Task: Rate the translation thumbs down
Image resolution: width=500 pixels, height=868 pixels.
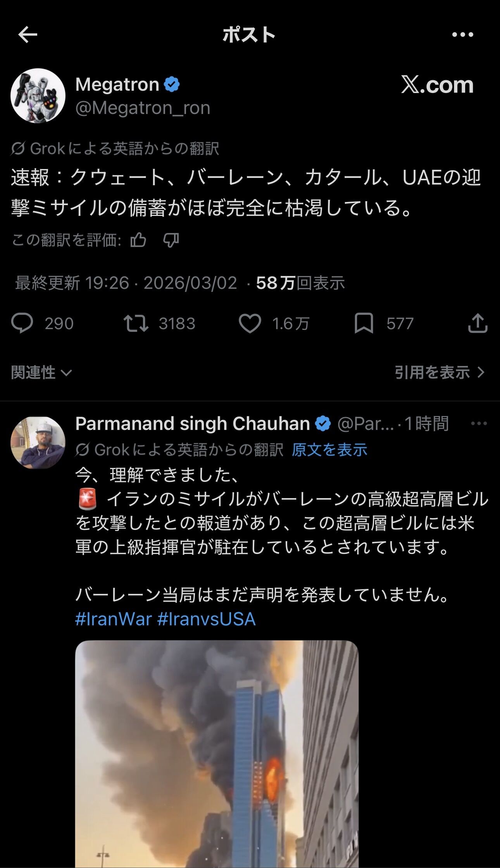Action: [x=171, y=240]
